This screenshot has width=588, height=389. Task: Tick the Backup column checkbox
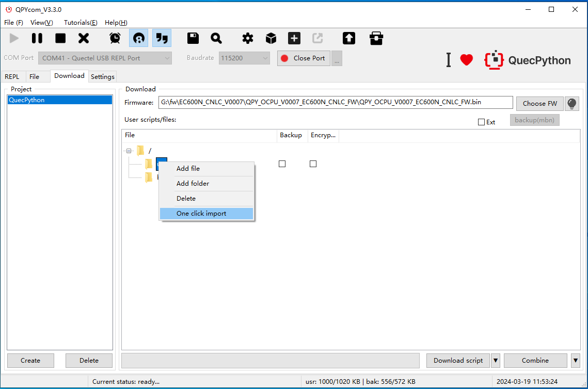(282, 164)
